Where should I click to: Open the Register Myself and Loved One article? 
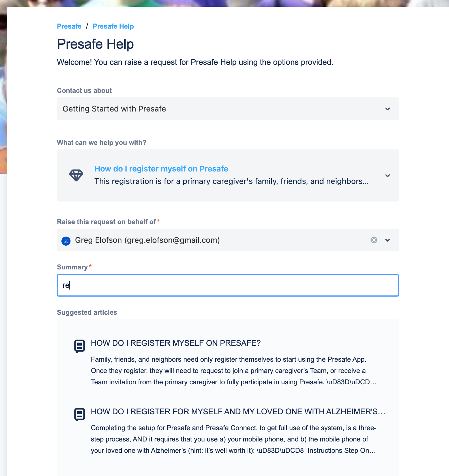click(x=238, y=411)
